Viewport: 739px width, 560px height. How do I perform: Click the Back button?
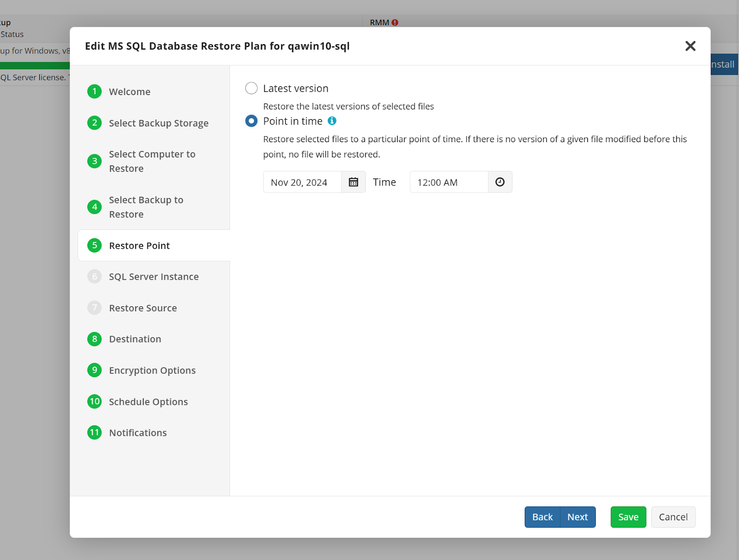(542, 517)
